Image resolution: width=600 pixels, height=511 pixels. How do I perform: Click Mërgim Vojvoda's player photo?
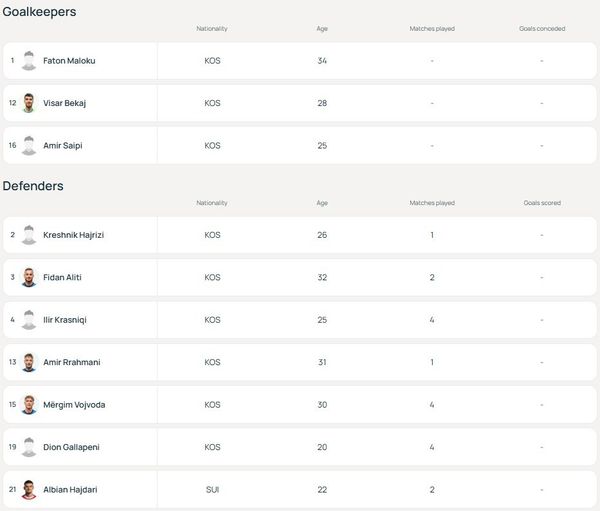pos(29,405)
